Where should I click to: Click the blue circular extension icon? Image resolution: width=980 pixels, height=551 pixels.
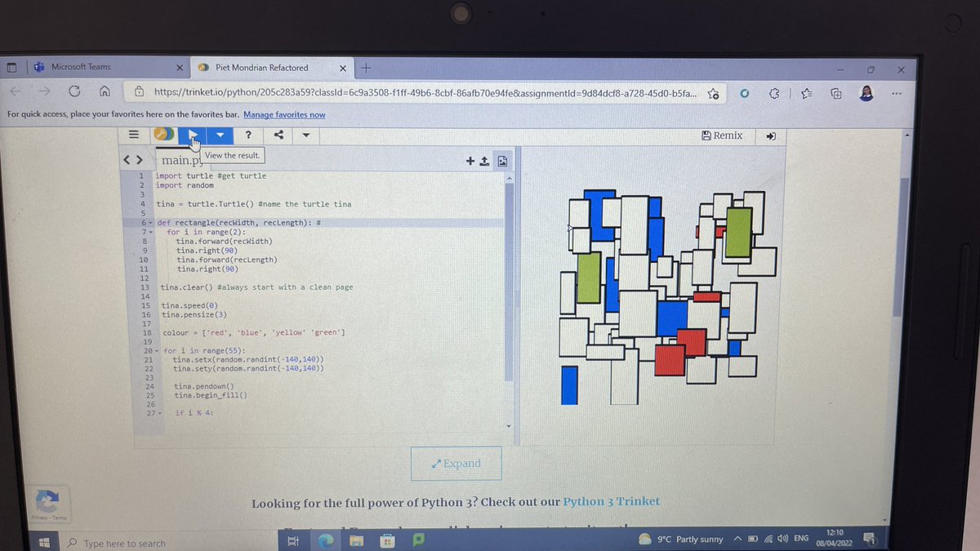pos(744,95)
